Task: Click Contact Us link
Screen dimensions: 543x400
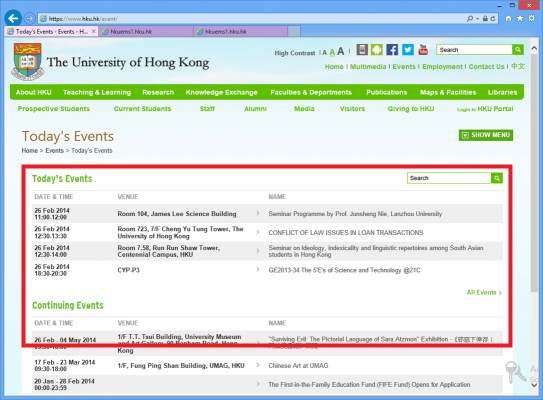Action: tap(486, 66)
